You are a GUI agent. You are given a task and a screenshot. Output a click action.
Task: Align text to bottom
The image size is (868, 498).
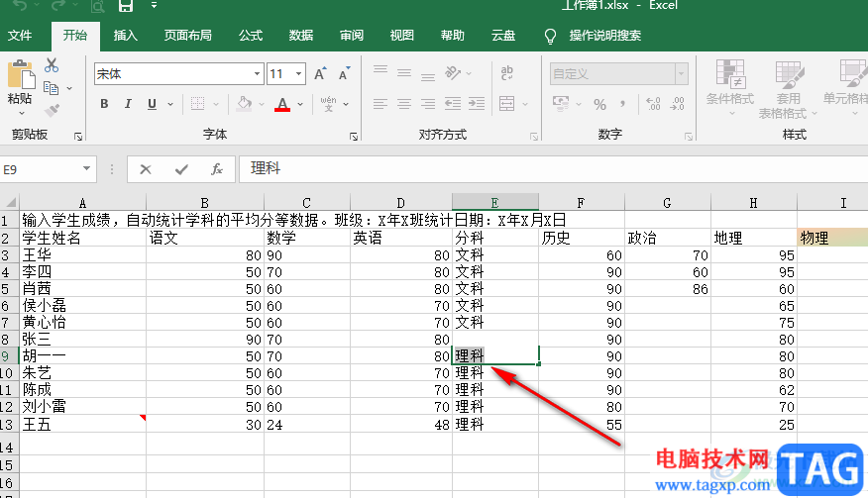428,75
